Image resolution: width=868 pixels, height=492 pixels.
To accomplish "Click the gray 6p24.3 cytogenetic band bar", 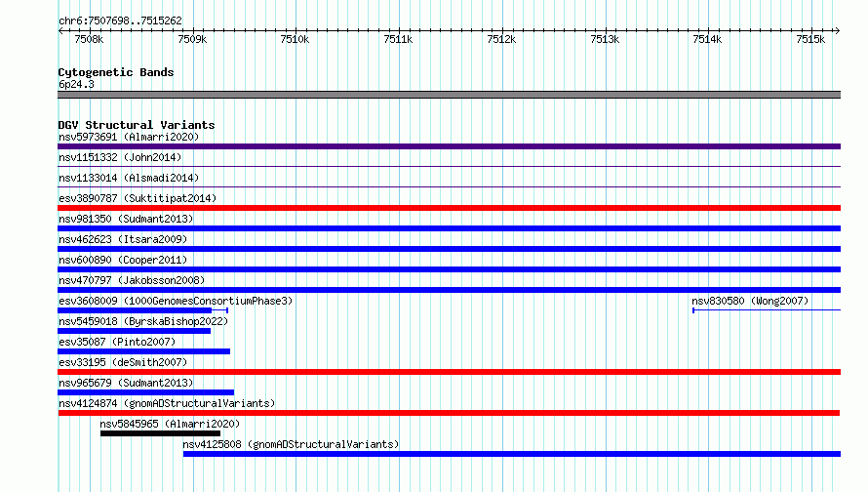I will [449, 95].
